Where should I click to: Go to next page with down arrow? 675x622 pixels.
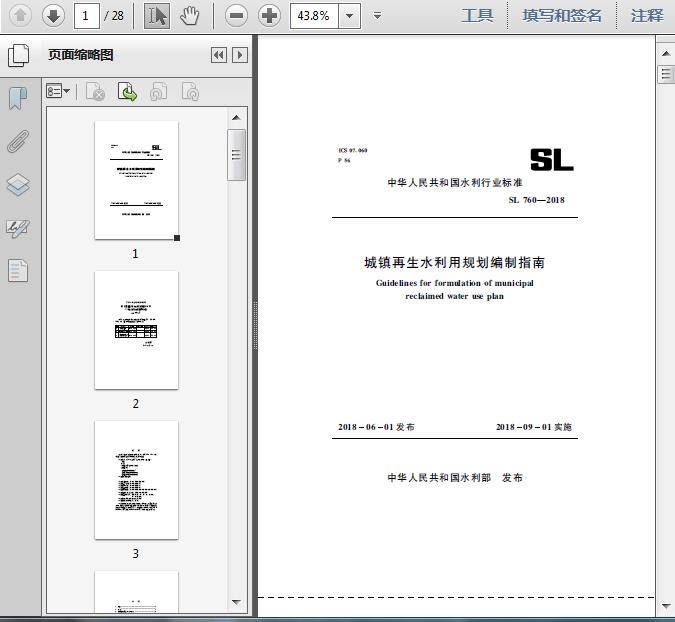click(53, 15)
